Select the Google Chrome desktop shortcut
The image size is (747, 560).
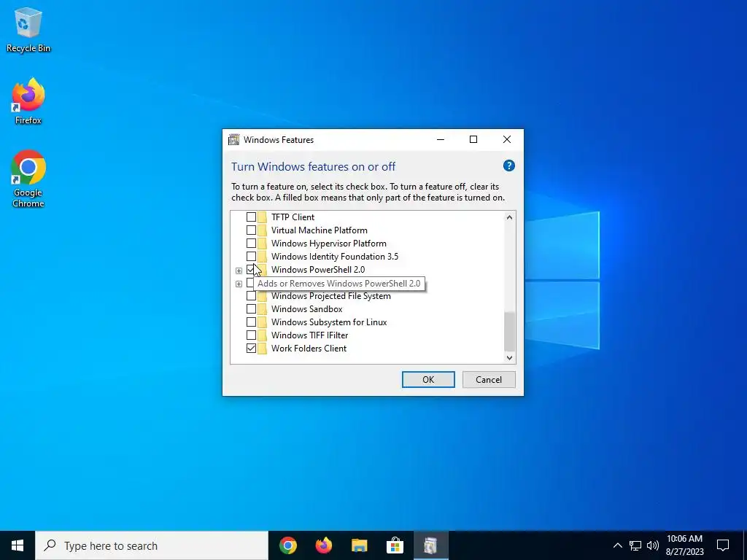click(28, 179)
